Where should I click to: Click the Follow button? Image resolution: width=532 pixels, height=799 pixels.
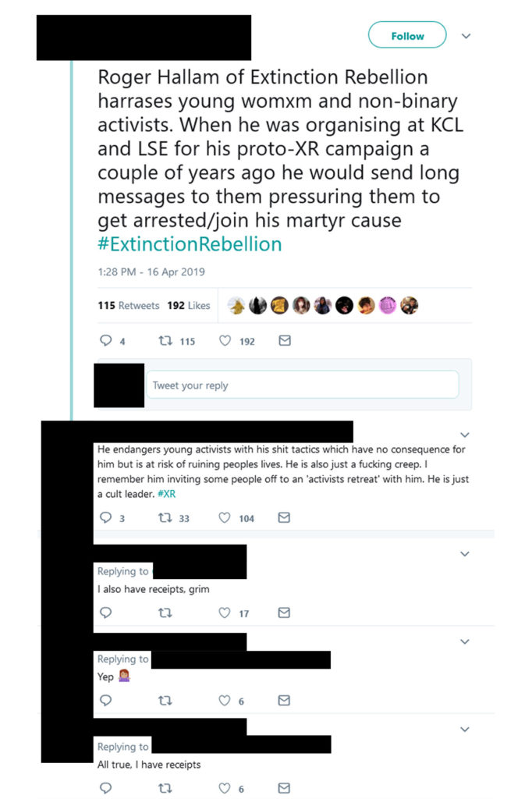[407, 36]
